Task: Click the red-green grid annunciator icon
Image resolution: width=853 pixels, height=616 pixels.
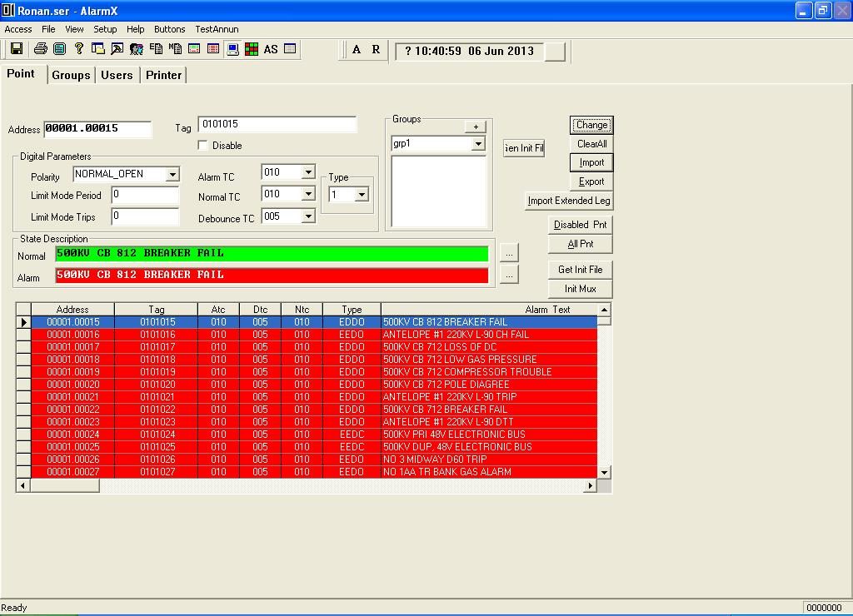Action: click(252, 49)
